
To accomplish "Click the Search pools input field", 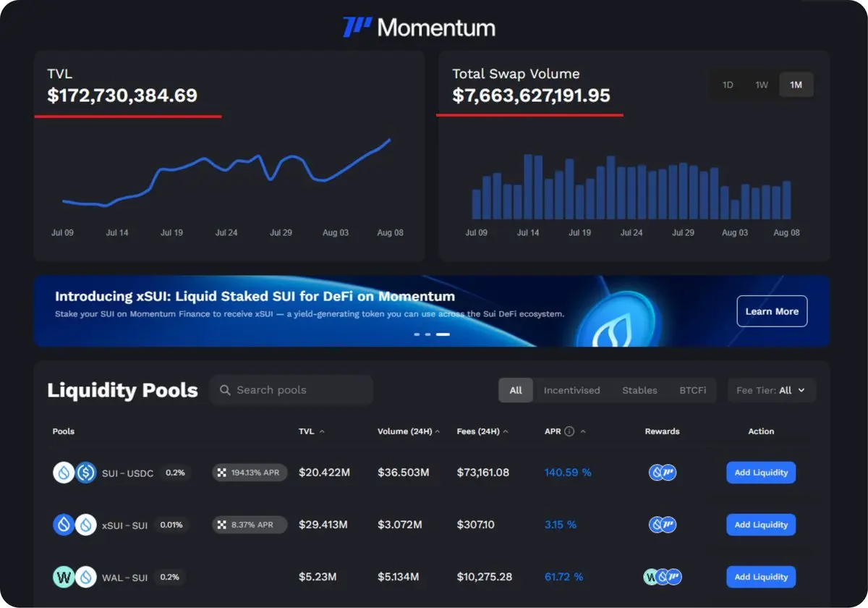I will point(292,390).
